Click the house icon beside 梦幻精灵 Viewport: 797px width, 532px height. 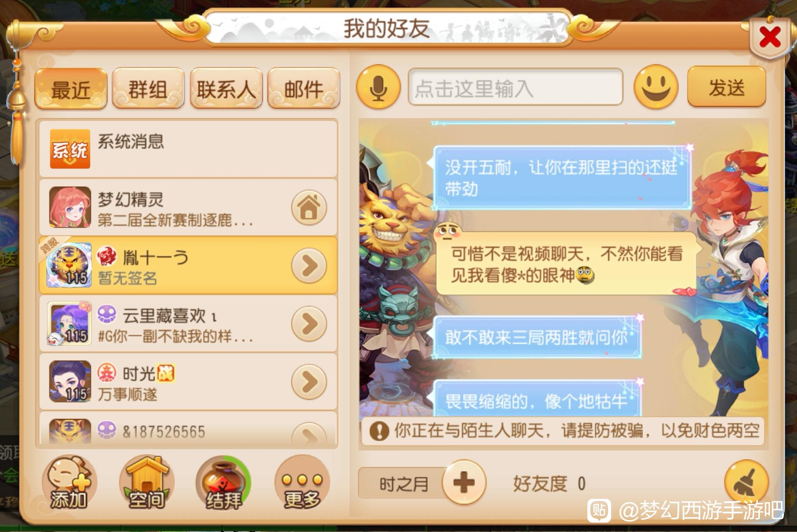[309, 207]
